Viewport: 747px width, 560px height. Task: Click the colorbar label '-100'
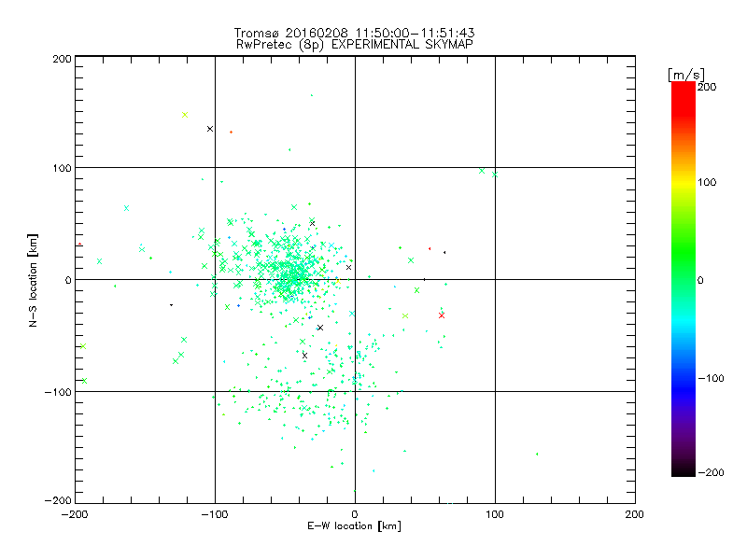711,378
